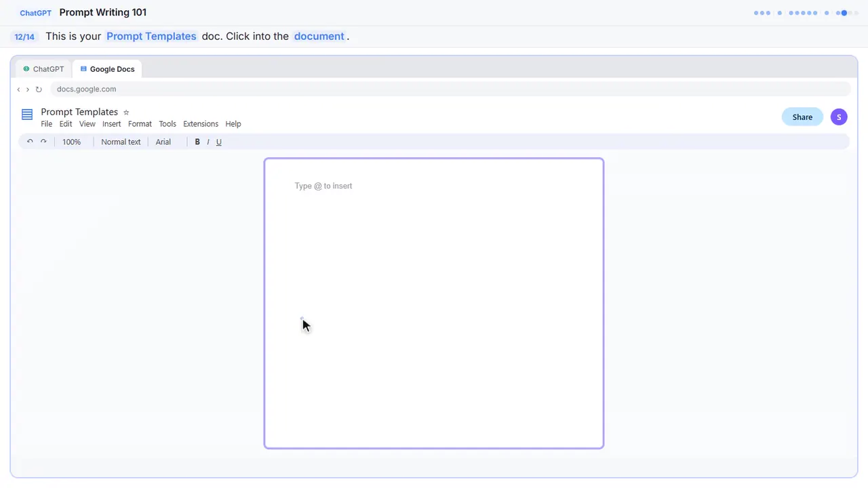
Task: Toggle bold formatting
Action: tap(197, 142)
